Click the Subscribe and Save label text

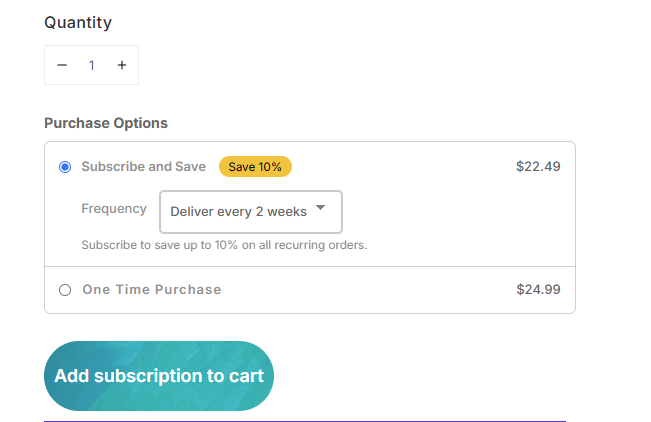coord(143,167)
